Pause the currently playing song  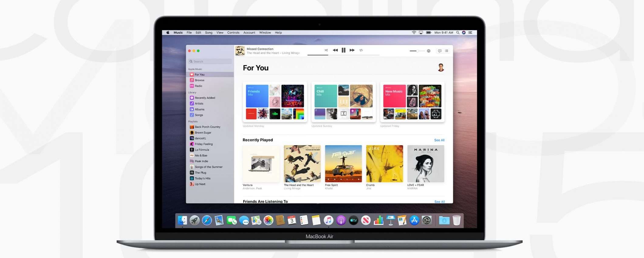pos(343,50)
